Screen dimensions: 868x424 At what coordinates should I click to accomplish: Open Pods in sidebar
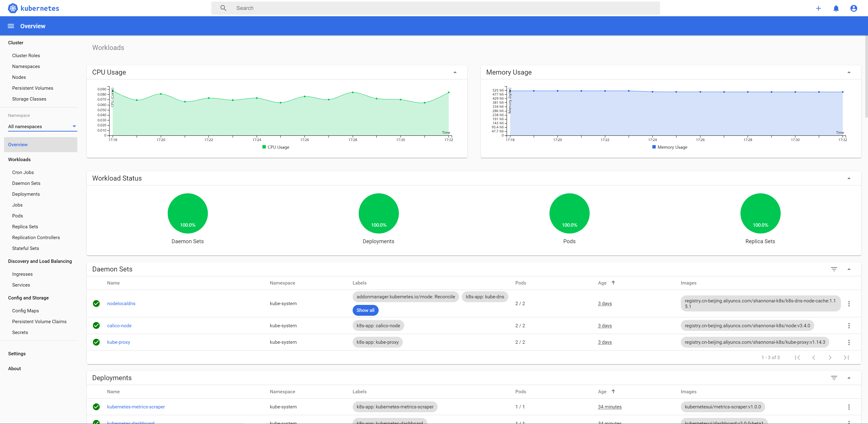pos(18,216)
